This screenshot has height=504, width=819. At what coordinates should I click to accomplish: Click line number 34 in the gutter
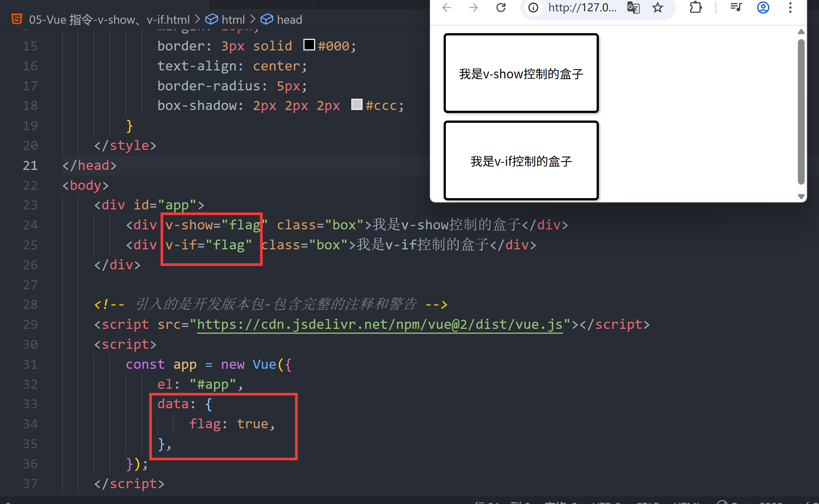[30, 424]
